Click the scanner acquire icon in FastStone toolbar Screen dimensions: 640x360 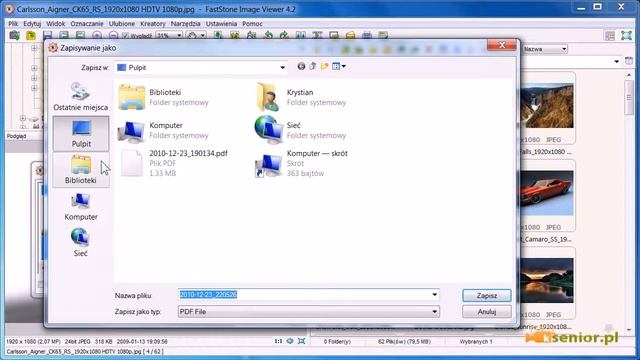pyautogui.click(x=14, y=36)
